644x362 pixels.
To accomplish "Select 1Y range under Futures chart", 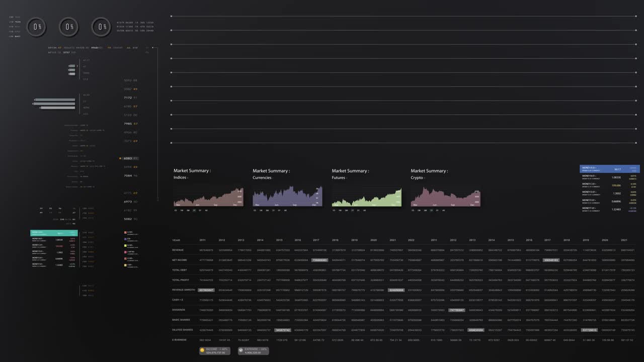I will 352,210.
